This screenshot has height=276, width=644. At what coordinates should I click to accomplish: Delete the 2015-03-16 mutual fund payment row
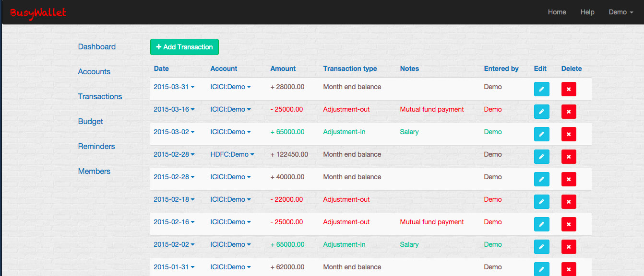[x=569, y=112]
